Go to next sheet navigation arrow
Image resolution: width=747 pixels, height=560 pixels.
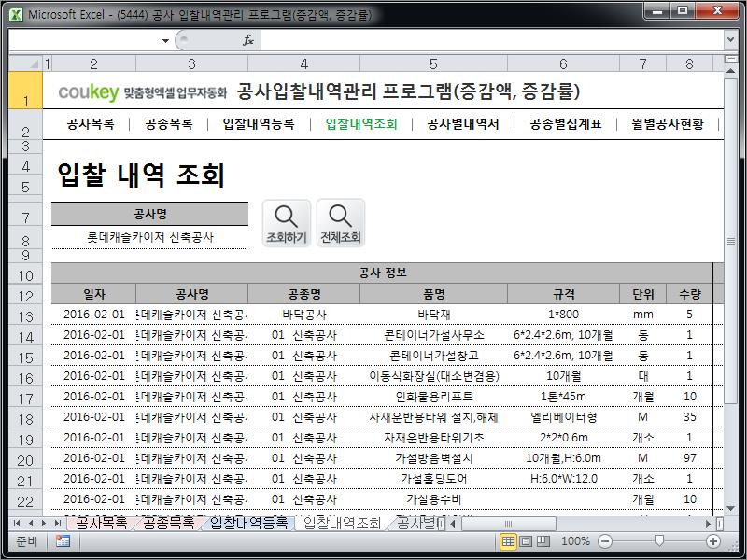click(x=44, y=524)
